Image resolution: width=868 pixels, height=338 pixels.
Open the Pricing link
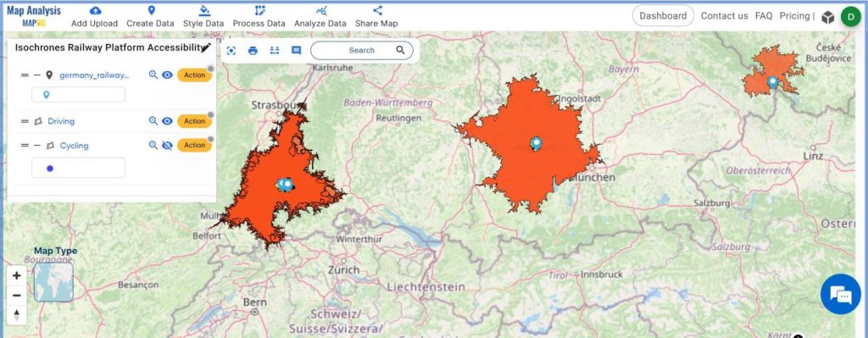[x=794, y=16]
